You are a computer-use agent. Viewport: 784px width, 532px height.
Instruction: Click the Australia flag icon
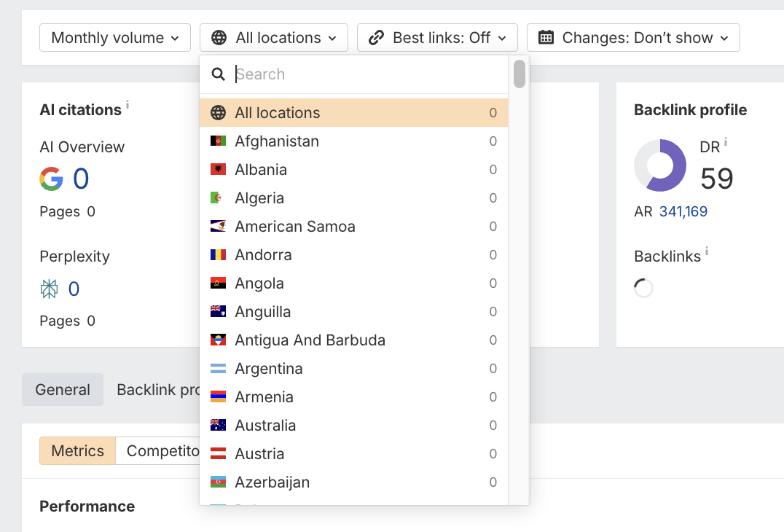[218, 426]
